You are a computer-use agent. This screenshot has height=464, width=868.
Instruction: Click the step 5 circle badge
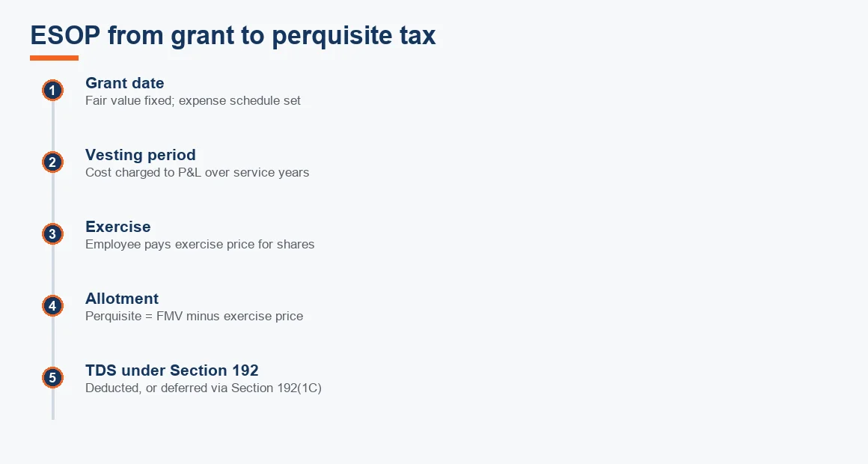pyautogui.click(x=52, y=378)
